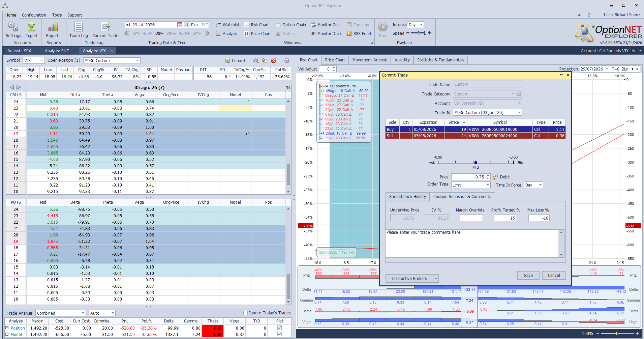This screenshot has width=644, height=339.
Task: Expand the Model row in Trade Analysis
Action: tap(7, 334)
